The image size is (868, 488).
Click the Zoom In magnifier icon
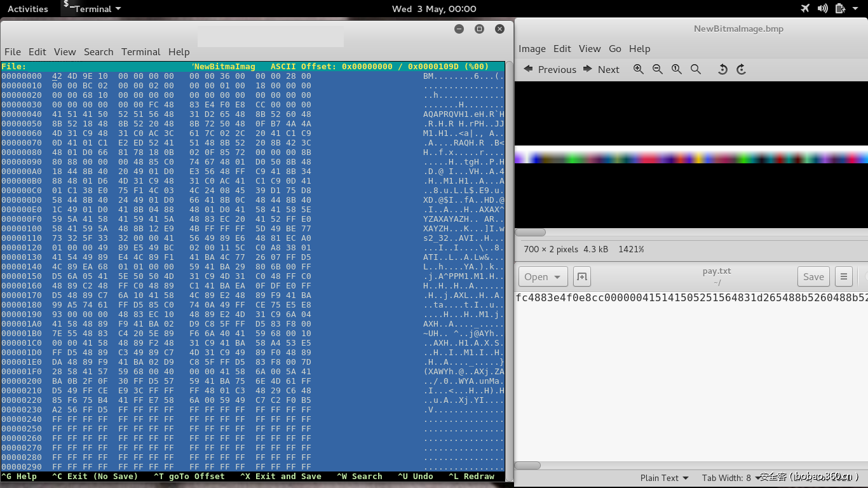pos(639,69)
